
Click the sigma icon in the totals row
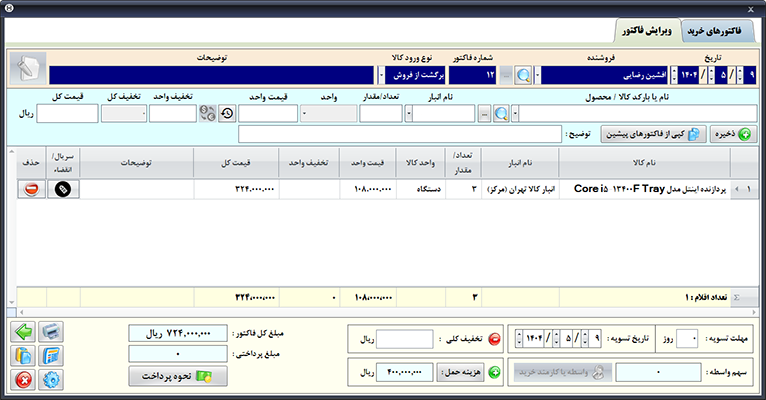point(737,297)
